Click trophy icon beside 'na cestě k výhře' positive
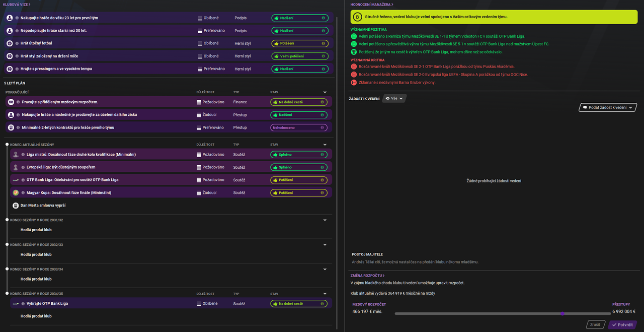The height and width of the screenshot is (332, 644). pos(354,52)
